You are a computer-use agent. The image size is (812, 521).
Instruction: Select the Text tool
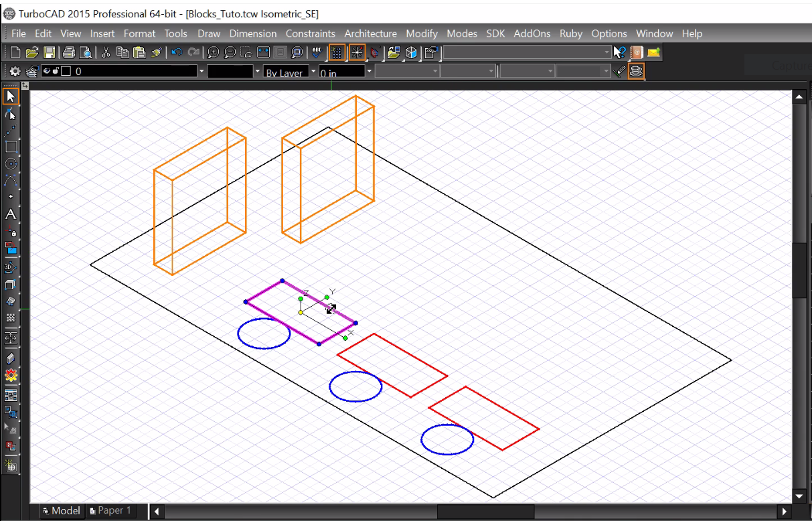coord(9,214)
